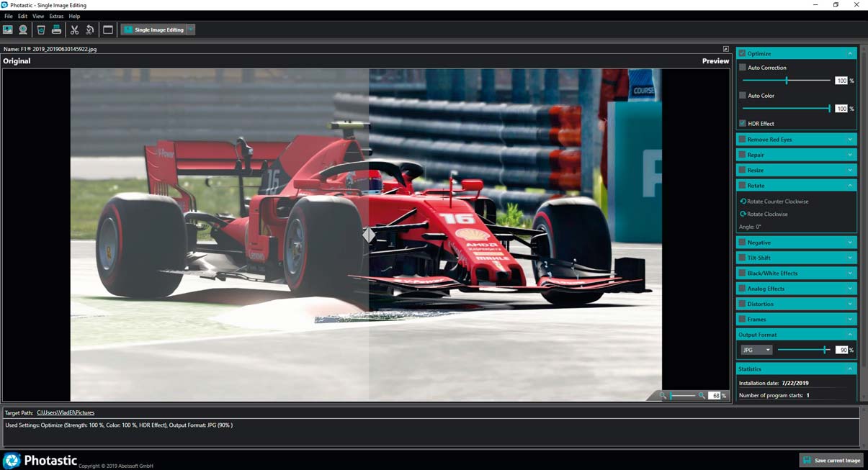This screenshot has height=470, width=868.
Task: Collapse the Optimize panel chevron
Action: point(850,53)
